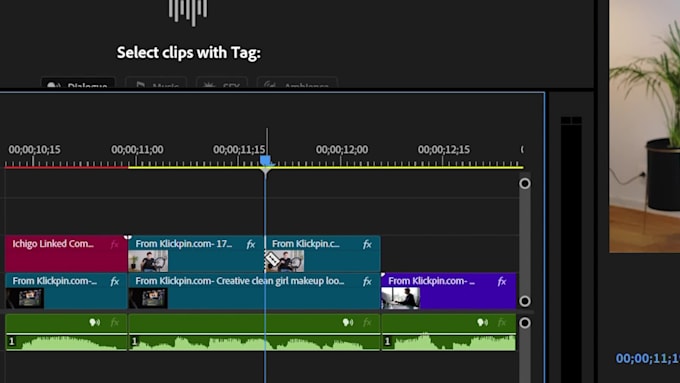
Task: Click the 00;00;12;00 ruler timecode
Action: pos(342,150)
